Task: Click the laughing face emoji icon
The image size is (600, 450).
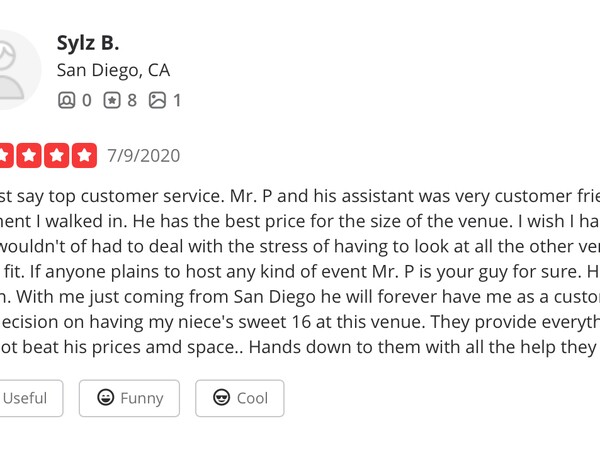Action: click(106, 397)
